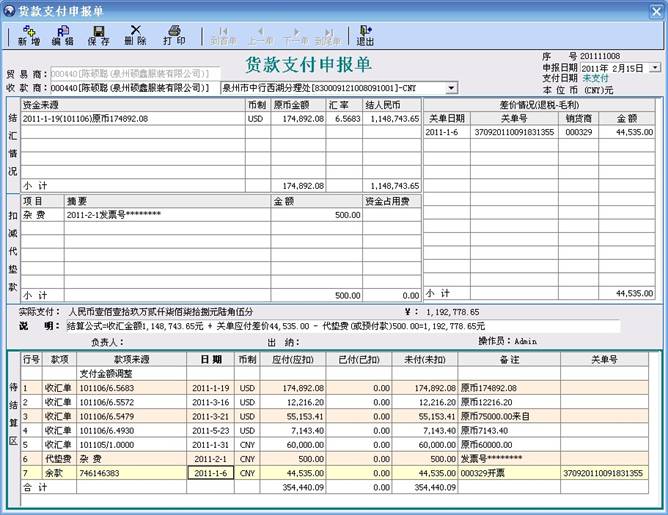668x515 pixels.
Task: Click the 关单号 header in 差价情况 table
Action: [514, 118]
